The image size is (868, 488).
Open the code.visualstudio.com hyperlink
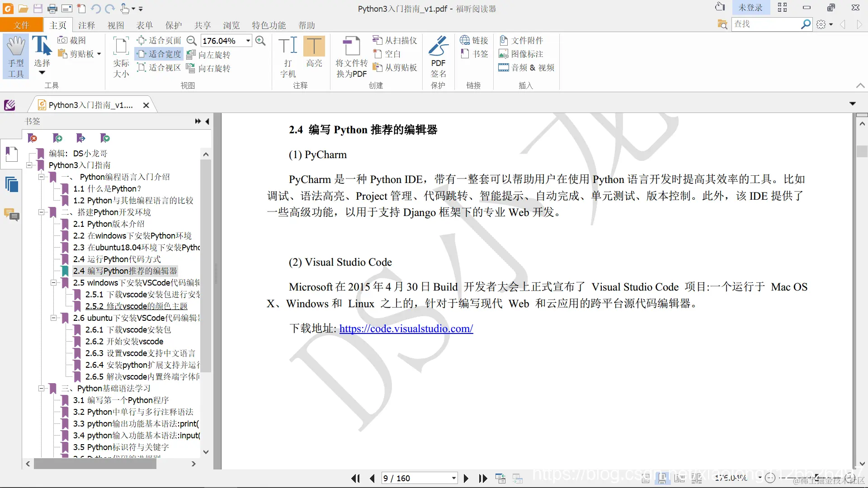pyautogui.click(x=406, y=328)
